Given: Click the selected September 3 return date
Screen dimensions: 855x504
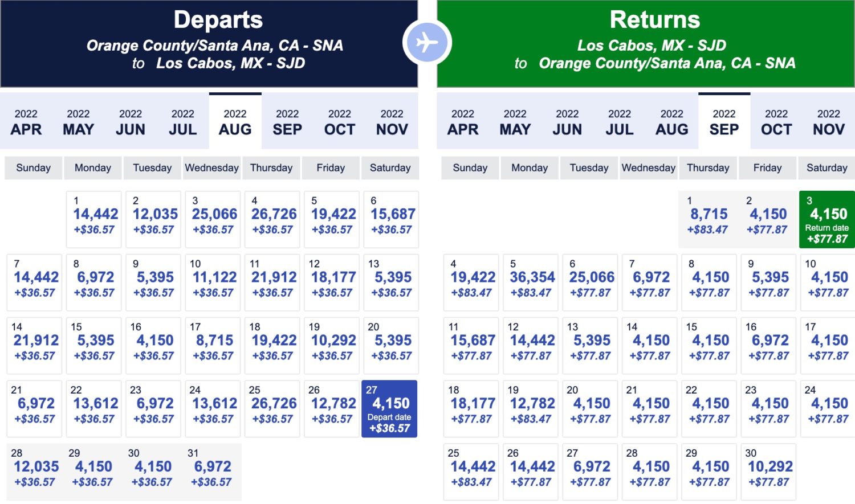Looking at the screenshot, I should [826, 218].
